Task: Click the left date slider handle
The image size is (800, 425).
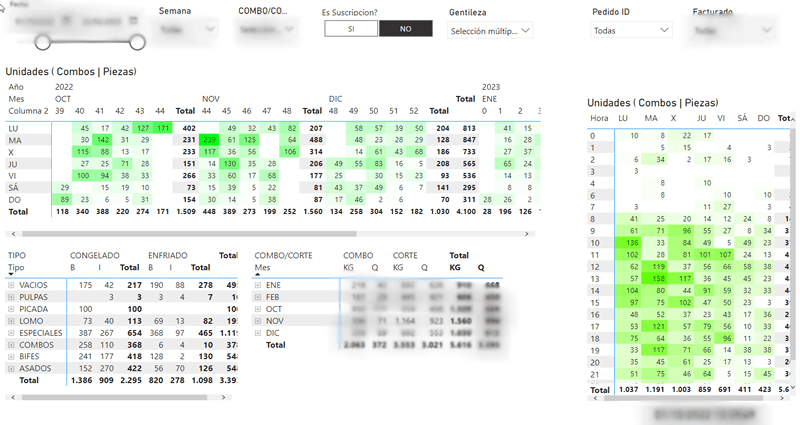Action: point(43,41)
